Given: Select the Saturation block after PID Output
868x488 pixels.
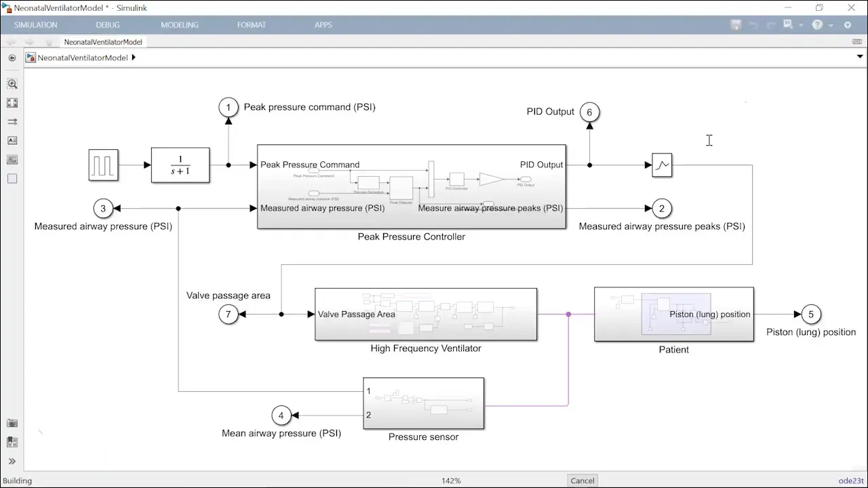Looking at the screenshot, I should [662, 165].
